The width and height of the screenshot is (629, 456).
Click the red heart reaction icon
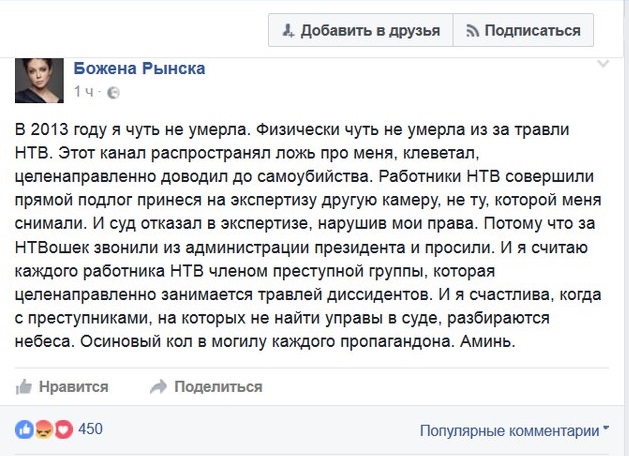coord(63,430)
